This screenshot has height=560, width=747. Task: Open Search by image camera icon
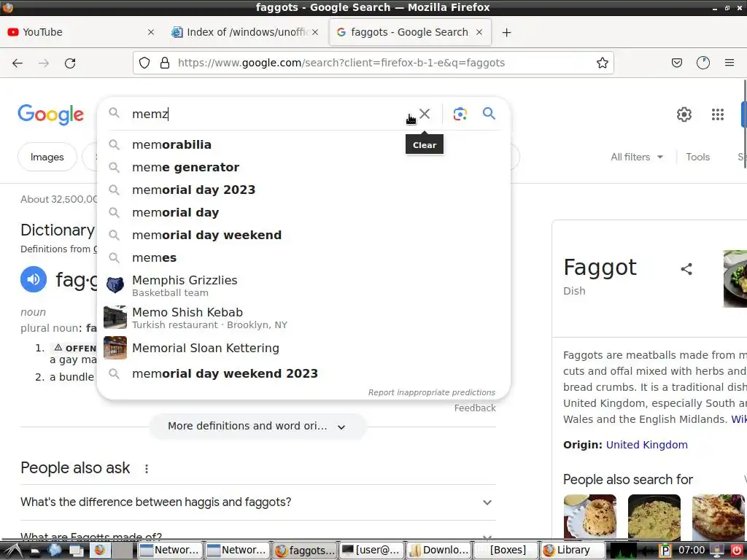point(460,114)
